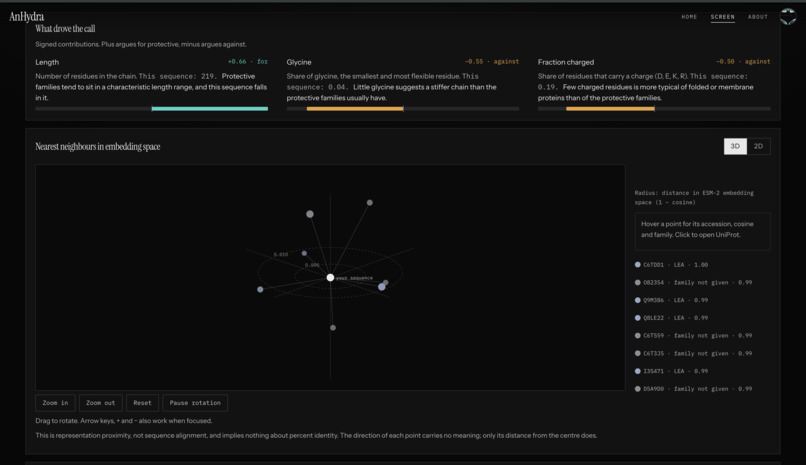
Task: Click the large gray point at upper left of center
Action: coord(310,214)
